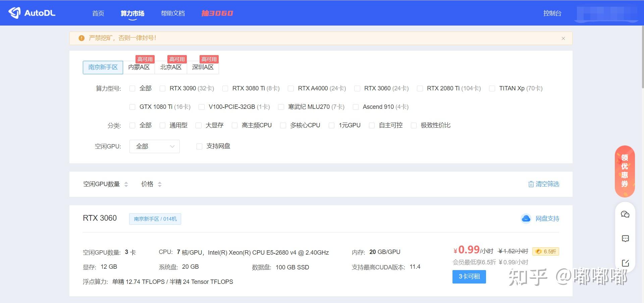Check the 1元GPU category
644x303 pixels.
[x=331, y=125]
